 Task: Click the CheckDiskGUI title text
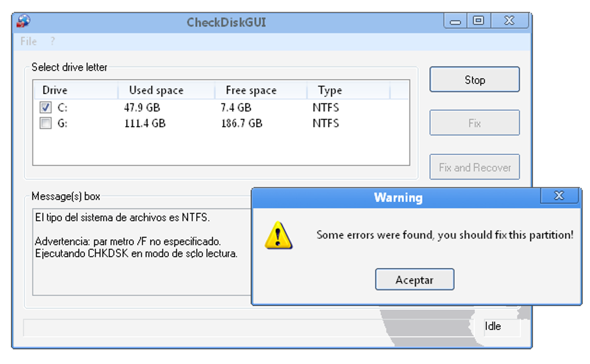[226, 23]
